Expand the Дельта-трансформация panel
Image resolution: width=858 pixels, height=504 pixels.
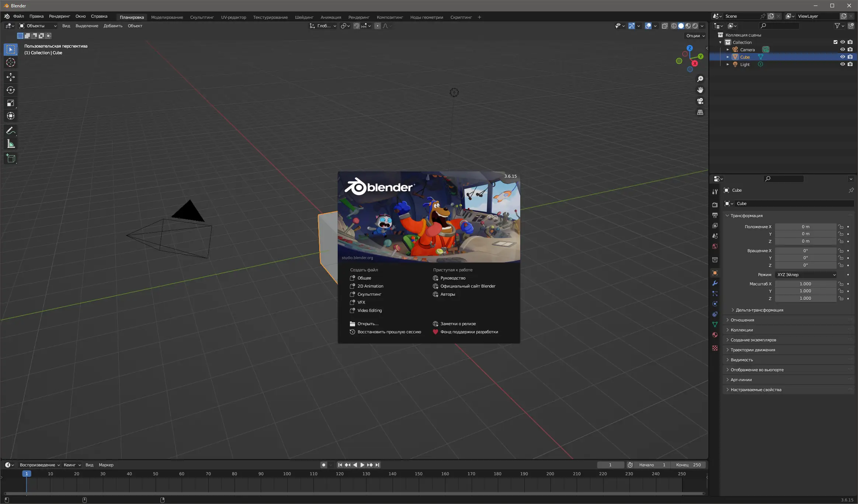point(759,310)
